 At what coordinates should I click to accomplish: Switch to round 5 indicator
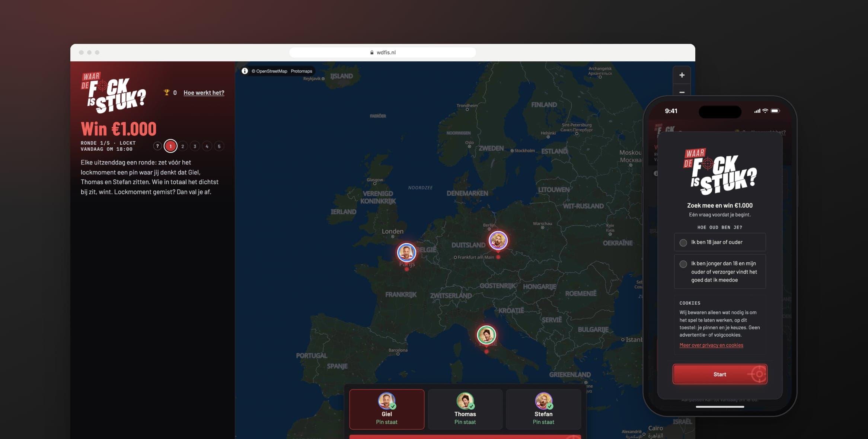pos(219,146)
